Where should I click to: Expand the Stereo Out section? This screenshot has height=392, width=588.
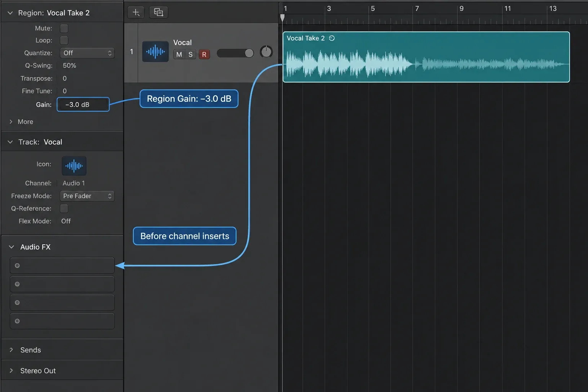pos(11,371)
